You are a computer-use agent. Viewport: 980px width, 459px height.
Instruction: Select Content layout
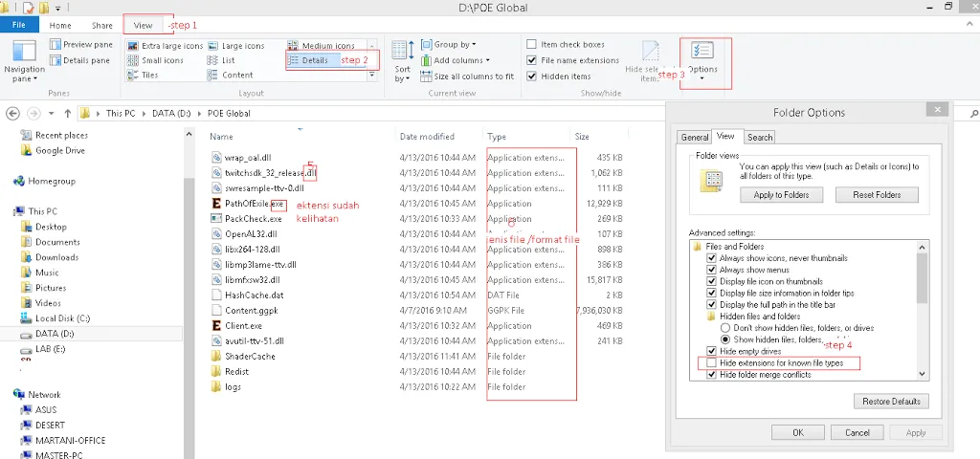click(x=230, y=75)
